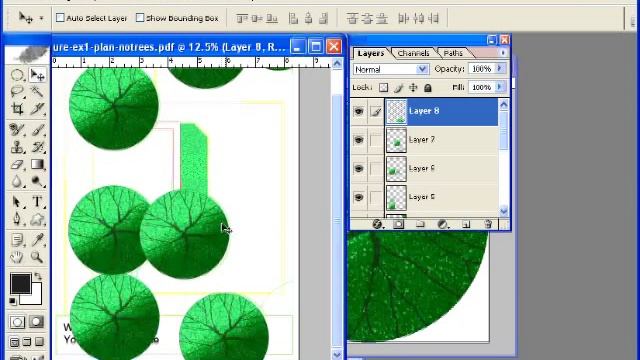Switch to Standard editing mode
The width and height of the screenshot is (640, 360).
(17, 322)
